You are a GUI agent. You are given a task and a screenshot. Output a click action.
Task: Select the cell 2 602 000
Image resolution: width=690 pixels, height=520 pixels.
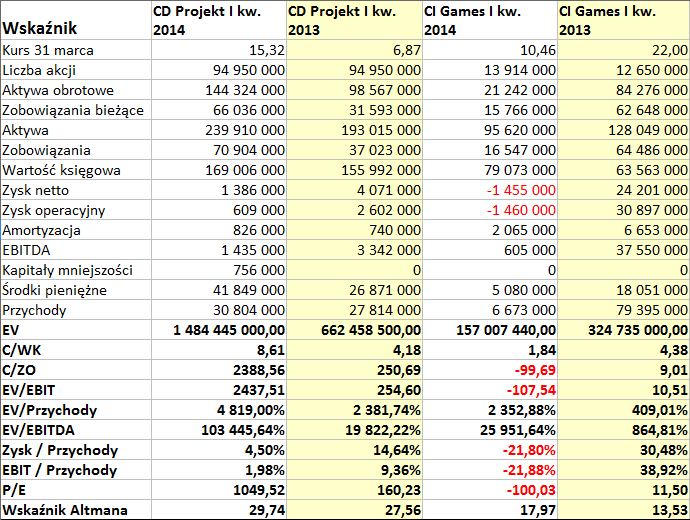(x=354, y=210)
